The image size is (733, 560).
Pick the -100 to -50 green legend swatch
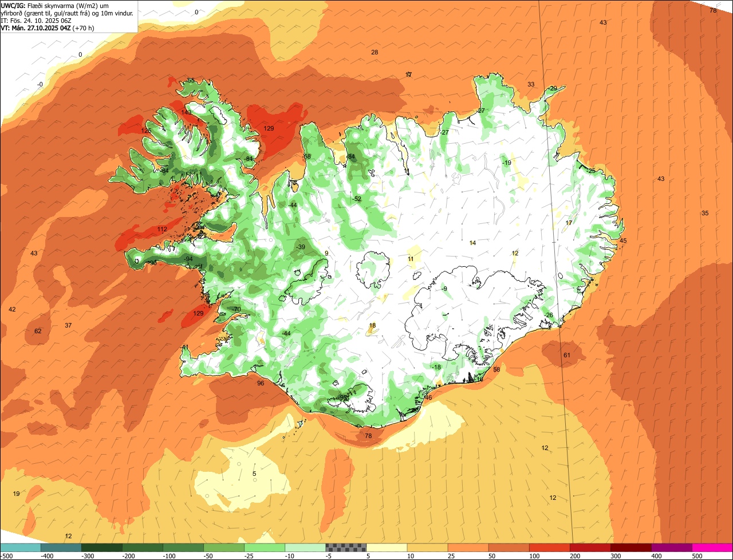[x=183, y=547]
